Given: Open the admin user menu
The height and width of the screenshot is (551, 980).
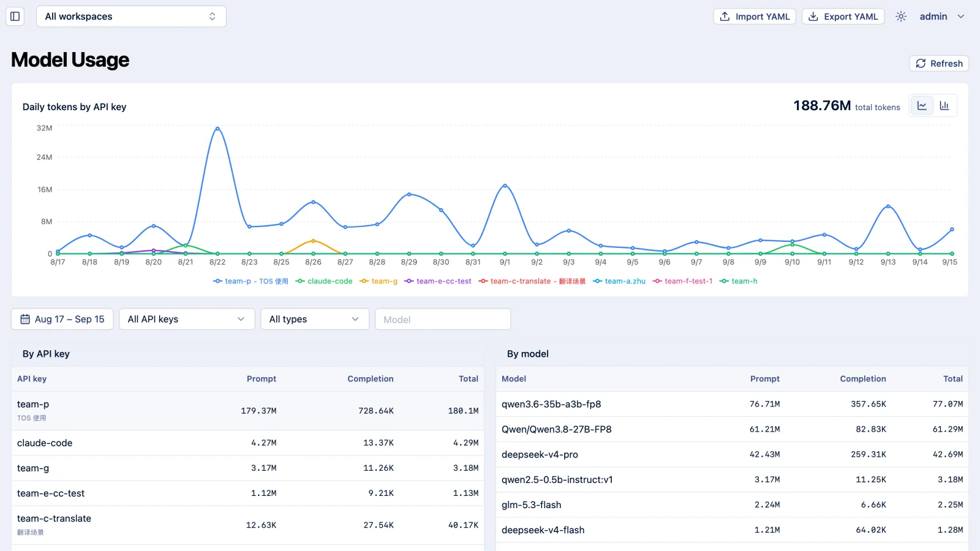Looking at the screenshot, I should point(941,17).
